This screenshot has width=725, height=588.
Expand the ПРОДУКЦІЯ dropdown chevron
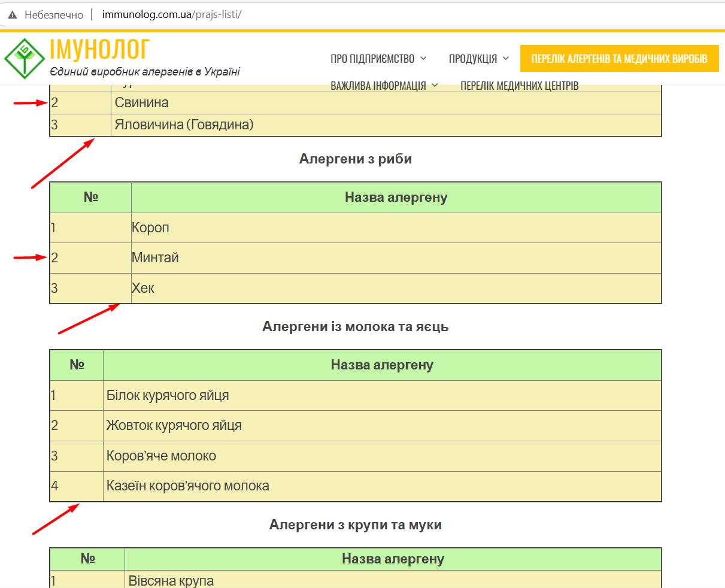pos(506,58)
